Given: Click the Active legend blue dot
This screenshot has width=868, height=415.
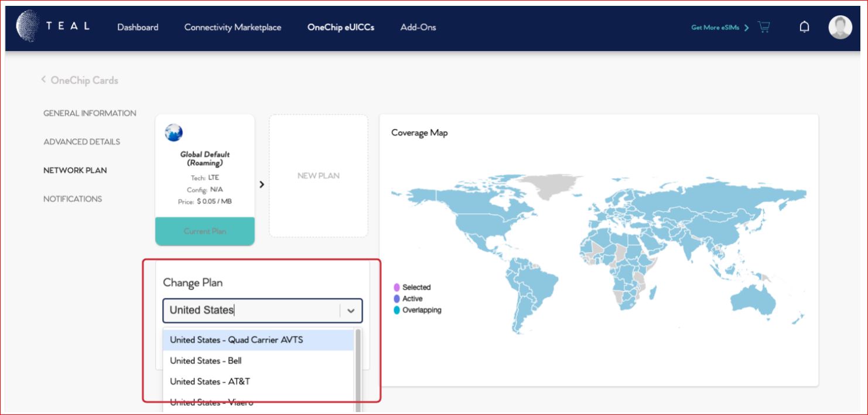Looking at the screenshot, I should (x=397, y=299).
